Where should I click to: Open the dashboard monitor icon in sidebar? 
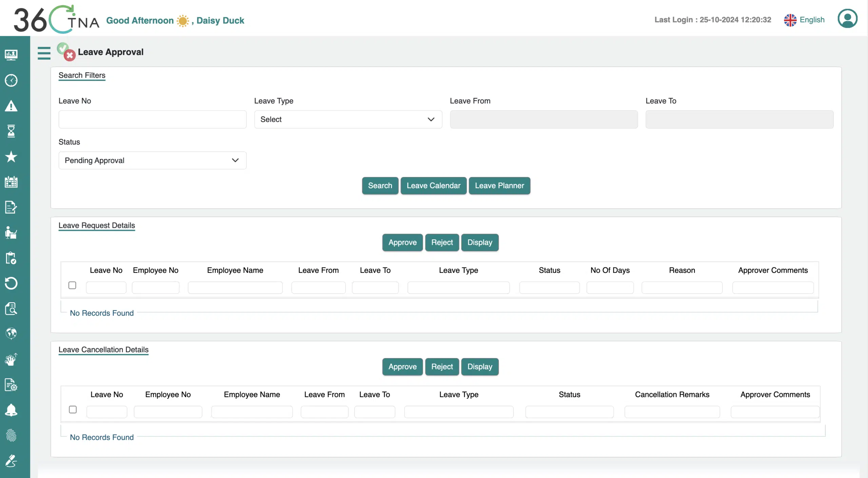click(11, 55)
